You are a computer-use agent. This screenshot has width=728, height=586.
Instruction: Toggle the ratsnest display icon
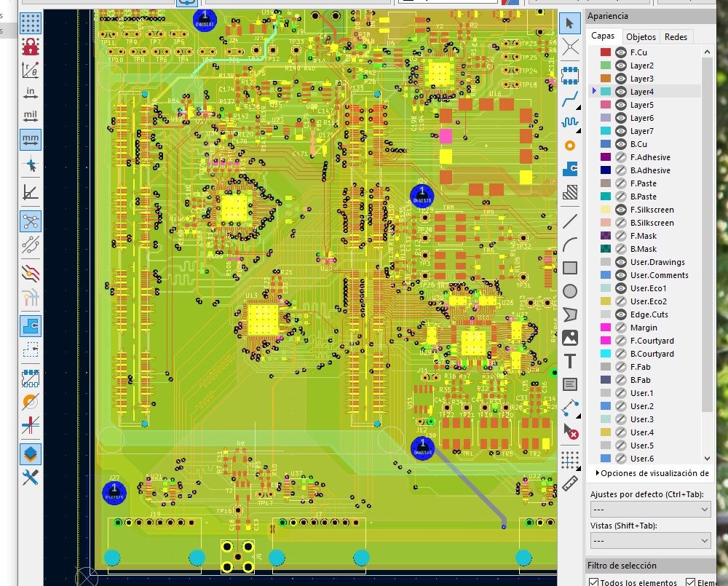[x=31, y=221]
